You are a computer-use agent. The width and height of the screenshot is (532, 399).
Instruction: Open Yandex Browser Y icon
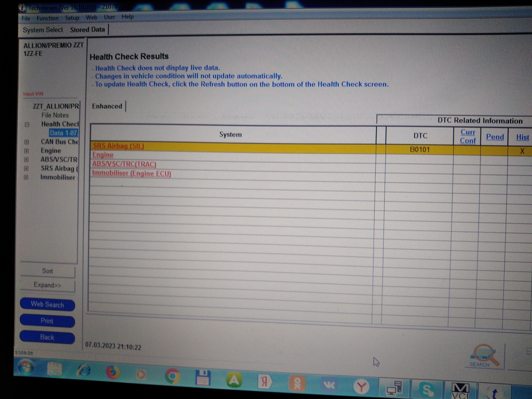tap(361, 387)
